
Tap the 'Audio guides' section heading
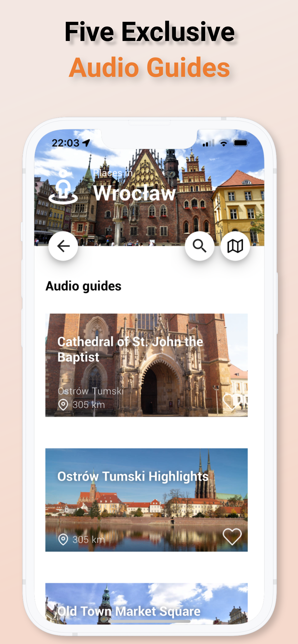pyautogui.click(x=83, y=286)
